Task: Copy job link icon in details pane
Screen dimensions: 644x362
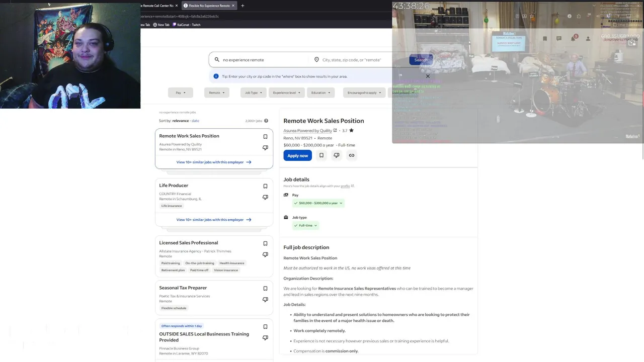Action: click(x=352, y=155)
